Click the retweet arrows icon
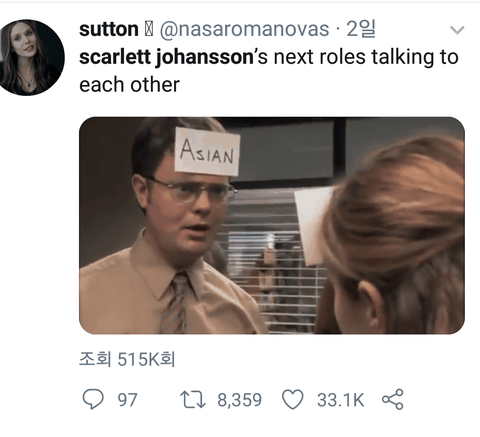 coord(193,400)
